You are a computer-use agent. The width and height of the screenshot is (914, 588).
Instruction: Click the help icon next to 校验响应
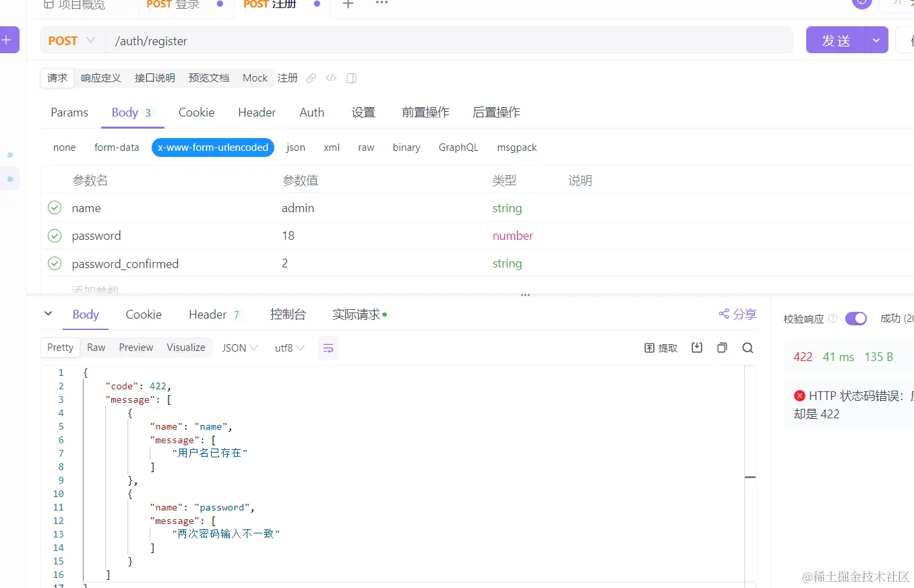click(x=832, y=319)
